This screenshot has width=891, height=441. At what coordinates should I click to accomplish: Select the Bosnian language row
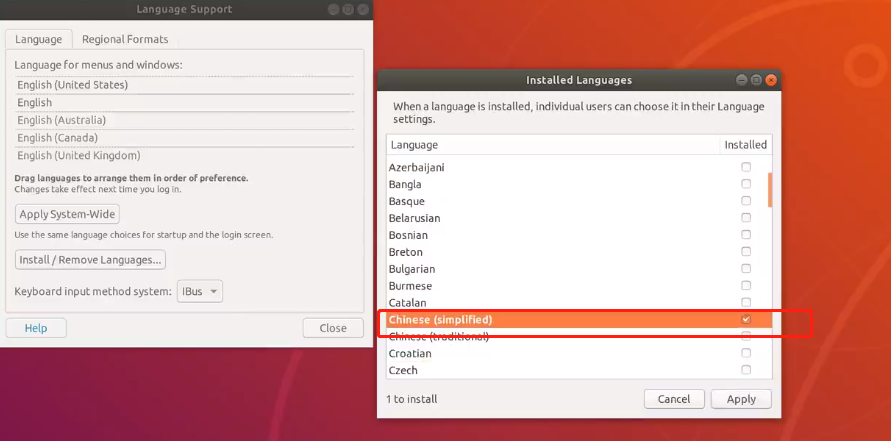click(x=579, y=235)
